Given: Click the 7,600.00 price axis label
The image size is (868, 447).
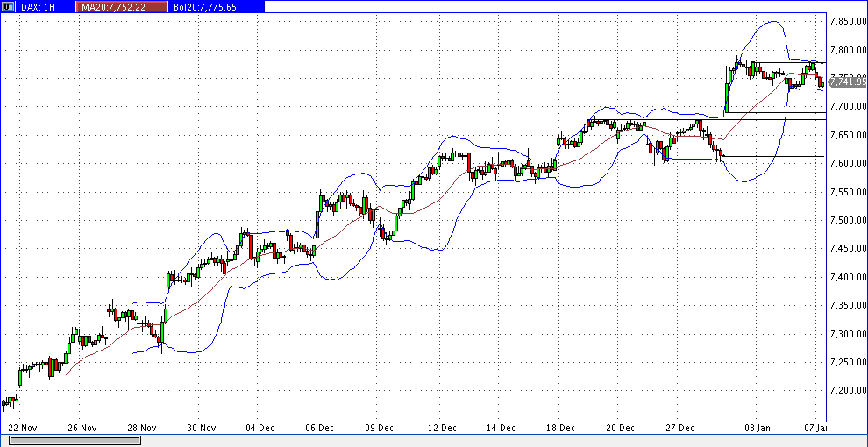Looking at the screenshot, I should coord(847,163).
